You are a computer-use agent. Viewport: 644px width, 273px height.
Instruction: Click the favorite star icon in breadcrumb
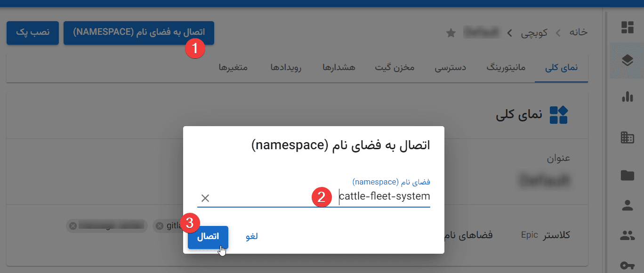(x=451, y=33)
